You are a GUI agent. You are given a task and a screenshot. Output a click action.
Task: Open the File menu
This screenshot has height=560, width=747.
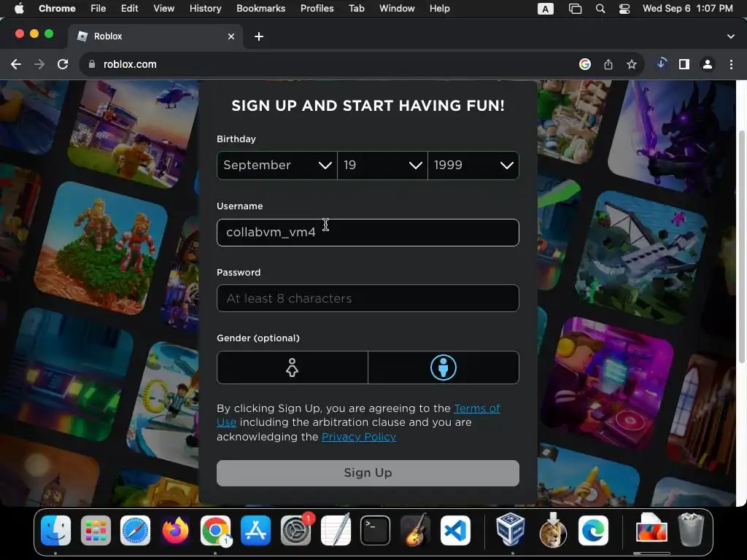pos(98,9)
